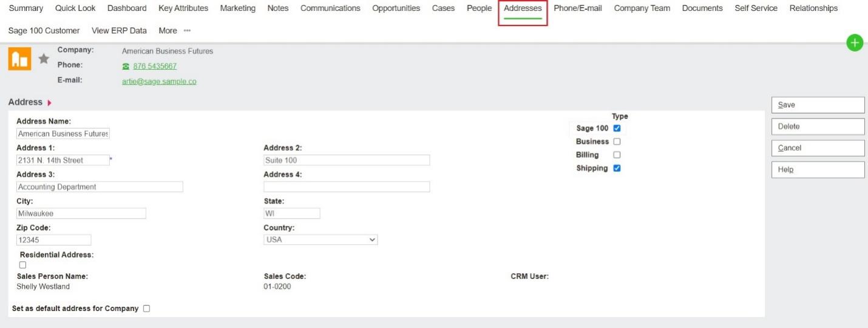
Task: Click the red arrow beside Address heading
Action: (x=49, y=103)
